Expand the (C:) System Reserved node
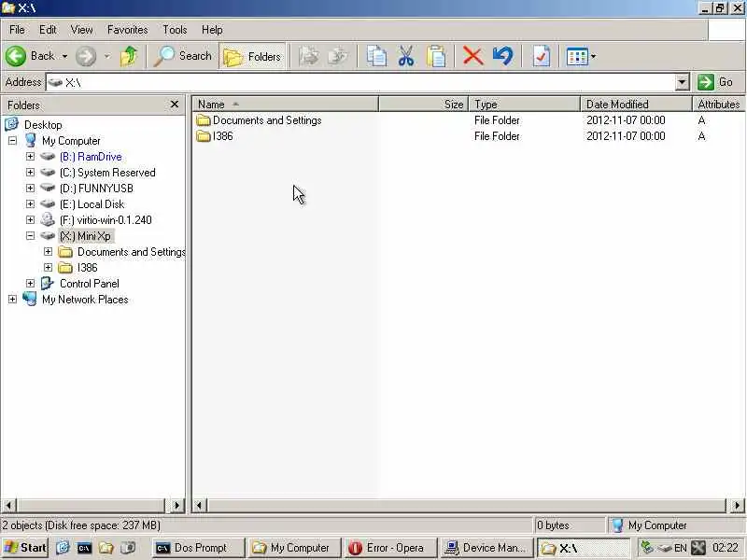This screenshot has height=560, width=747. [30, 173]
